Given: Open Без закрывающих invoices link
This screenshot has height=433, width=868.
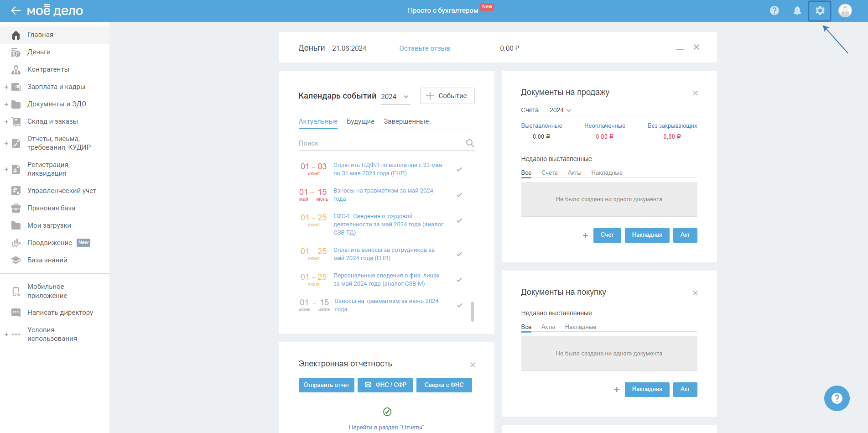Looking at the screenshot, I should pyautogui.click(x=672, y=126).
